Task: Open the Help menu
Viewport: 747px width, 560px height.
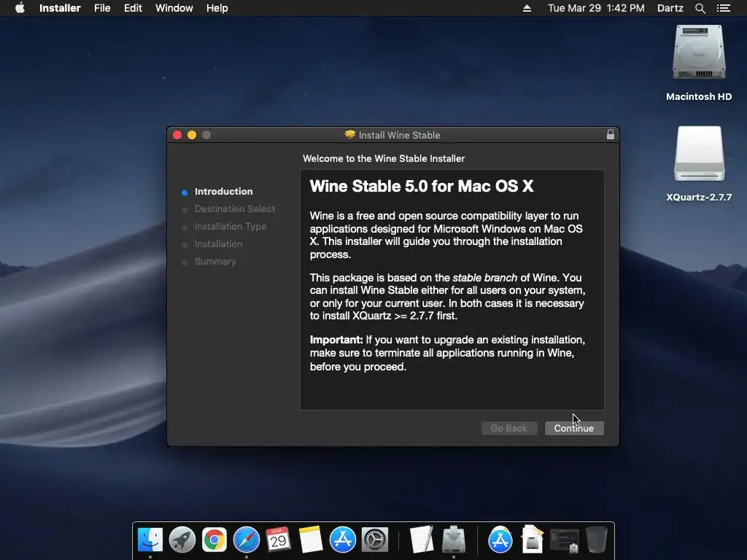Action: (217, 8)
